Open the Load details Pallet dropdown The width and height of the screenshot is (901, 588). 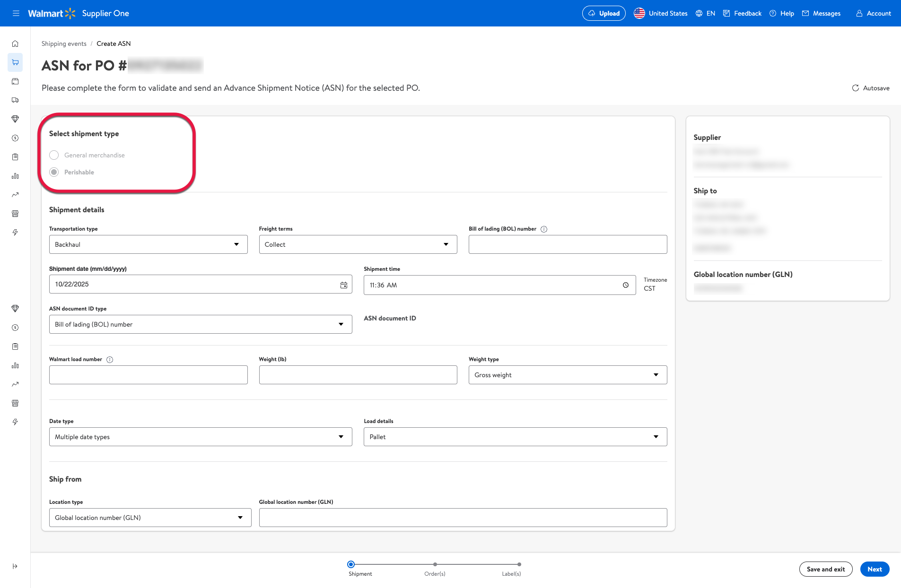click(x=515, y=437)
